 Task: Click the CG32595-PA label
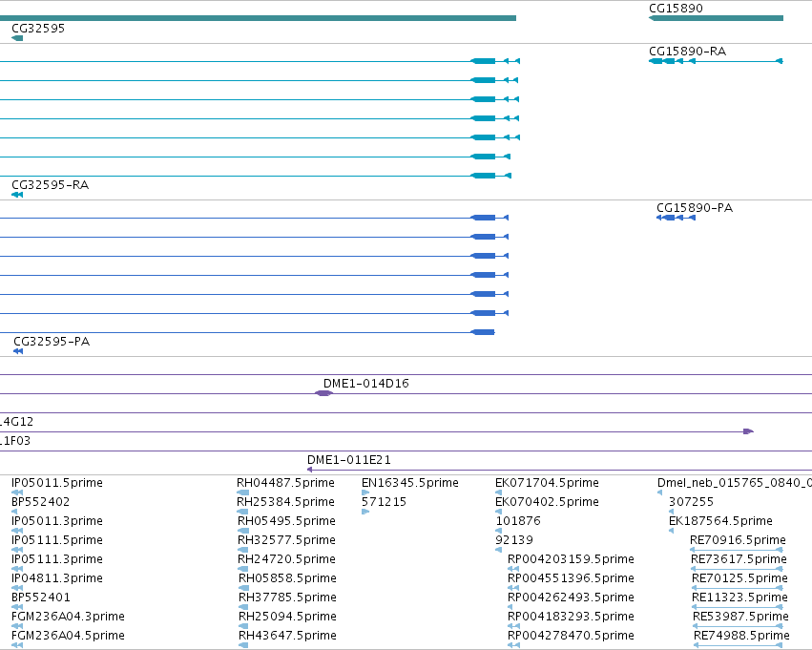pos(52,342)
